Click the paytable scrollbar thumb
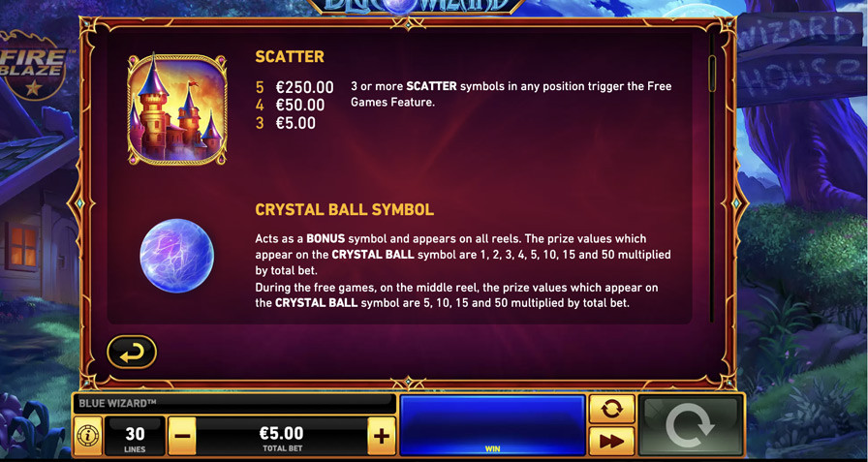Image resolution: width=868 pixels, height=462 pixels. click(712, 74)
